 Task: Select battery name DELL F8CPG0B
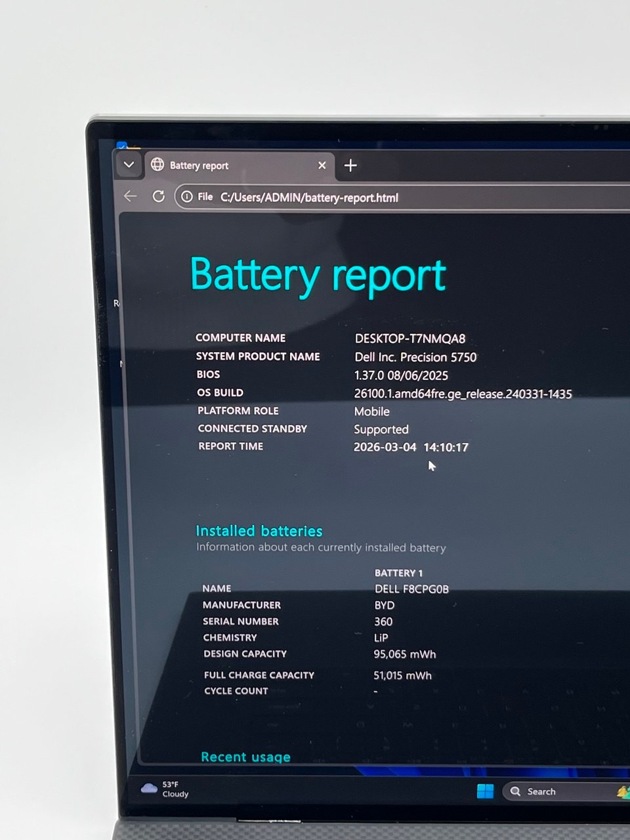tap(411, 589)
